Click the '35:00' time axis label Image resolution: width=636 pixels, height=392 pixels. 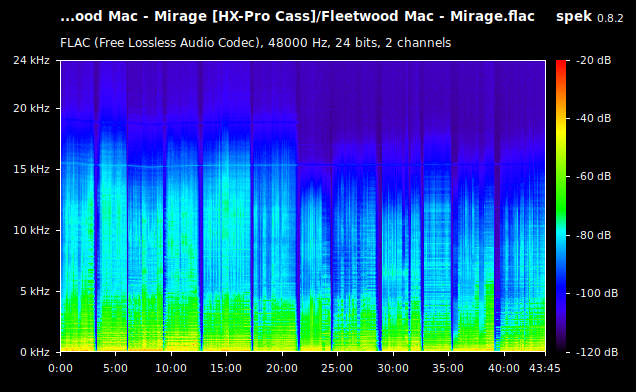coord(448,368)
